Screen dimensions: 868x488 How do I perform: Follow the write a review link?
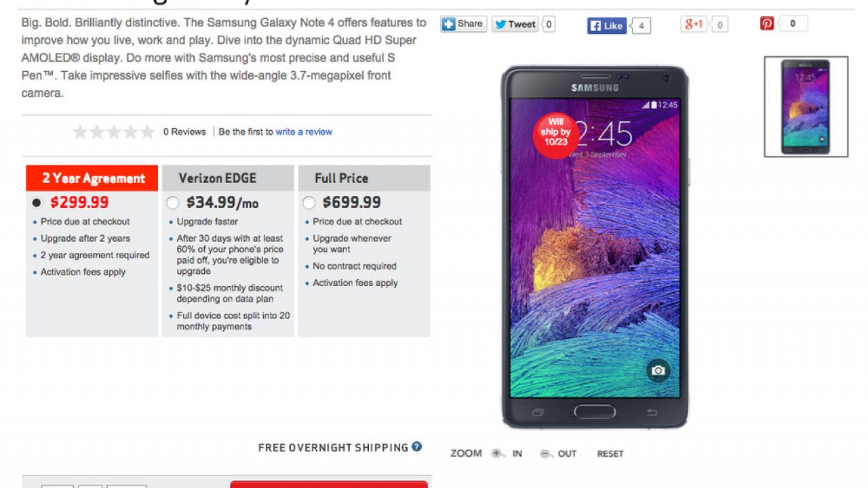(x=304, y=131)
